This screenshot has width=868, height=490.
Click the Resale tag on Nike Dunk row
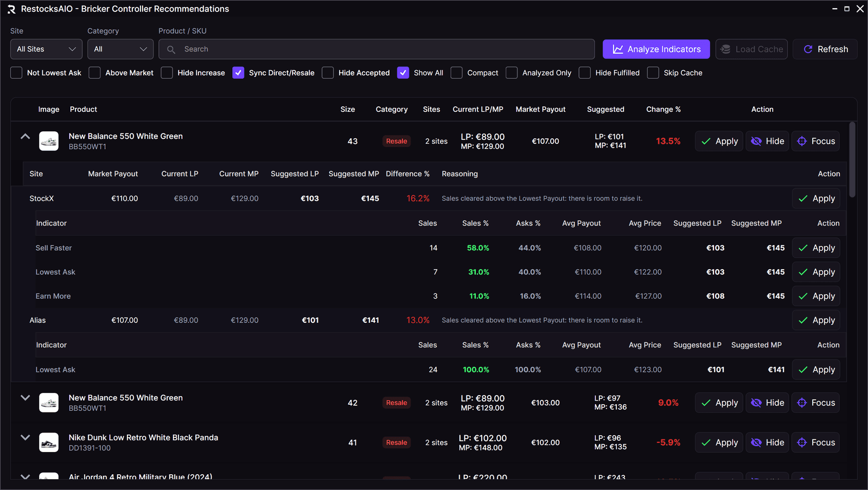coord(397,443)
